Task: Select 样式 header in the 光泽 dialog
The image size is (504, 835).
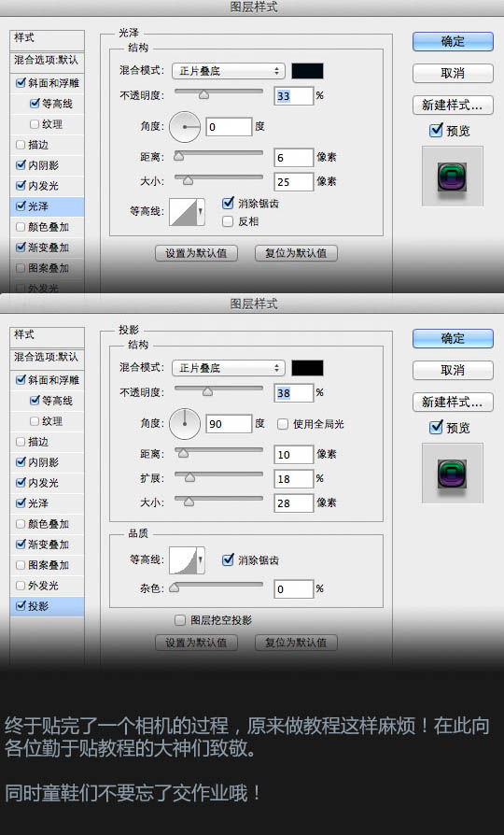Action: point(47,40)
